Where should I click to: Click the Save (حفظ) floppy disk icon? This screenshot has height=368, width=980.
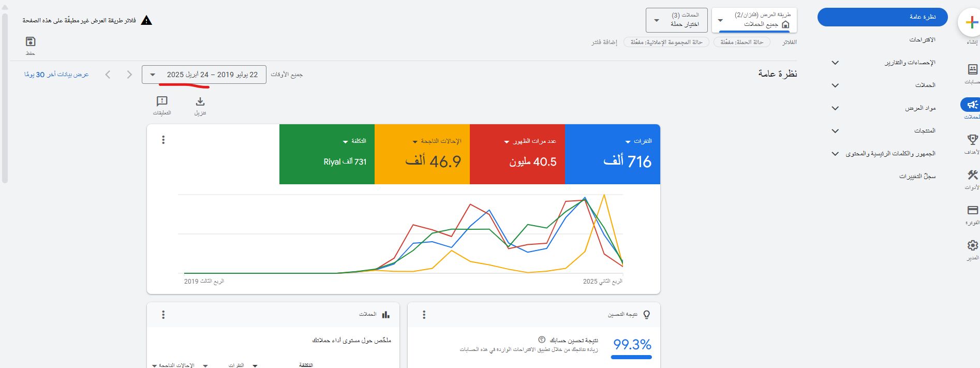coord(31,42)
